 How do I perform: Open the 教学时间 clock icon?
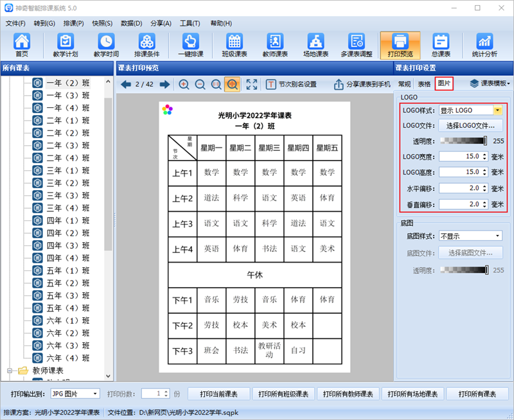tap(106, 45)
